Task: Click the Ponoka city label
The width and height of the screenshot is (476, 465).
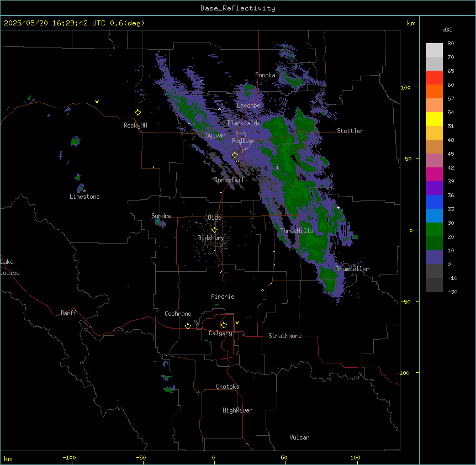Action: pyautogui.click(x=265, y=75)
